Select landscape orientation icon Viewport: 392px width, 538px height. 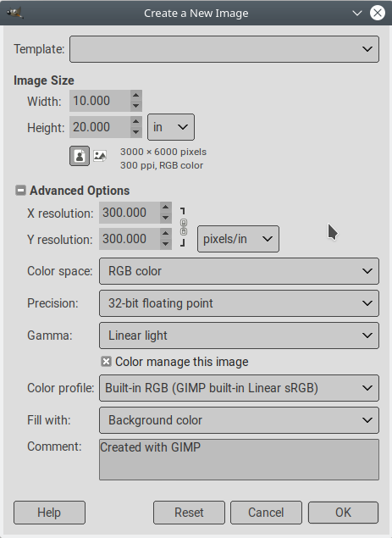point(100,156)
